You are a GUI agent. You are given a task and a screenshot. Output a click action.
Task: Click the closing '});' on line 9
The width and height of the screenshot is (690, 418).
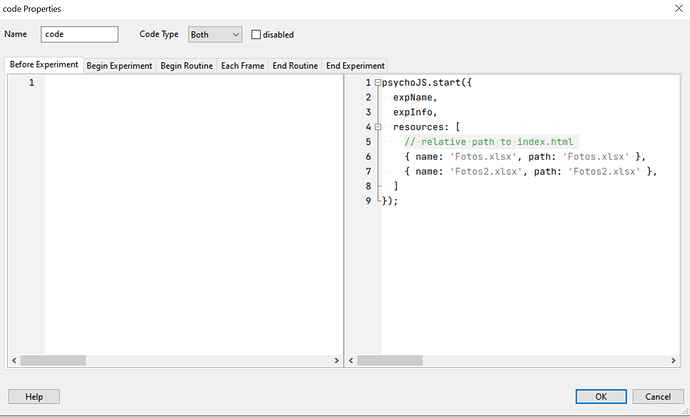tap(390, 201)
